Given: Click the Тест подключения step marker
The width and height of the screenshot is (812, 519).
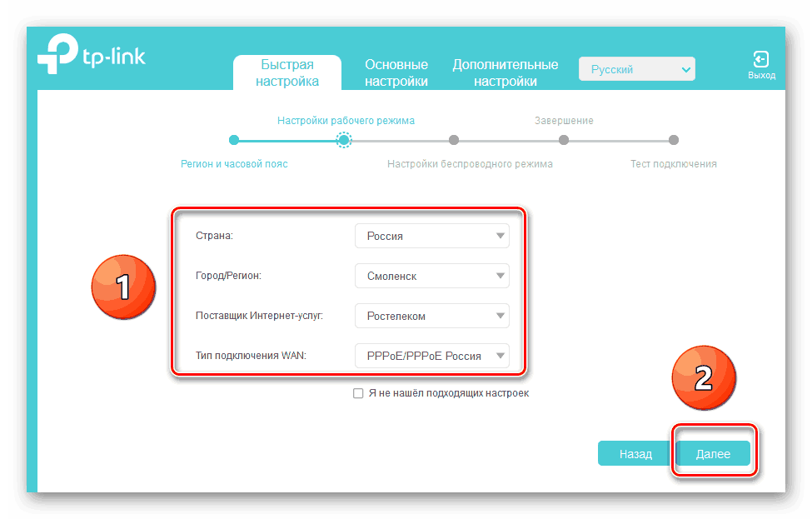Looking at the screenshot, I should point(673,140).
